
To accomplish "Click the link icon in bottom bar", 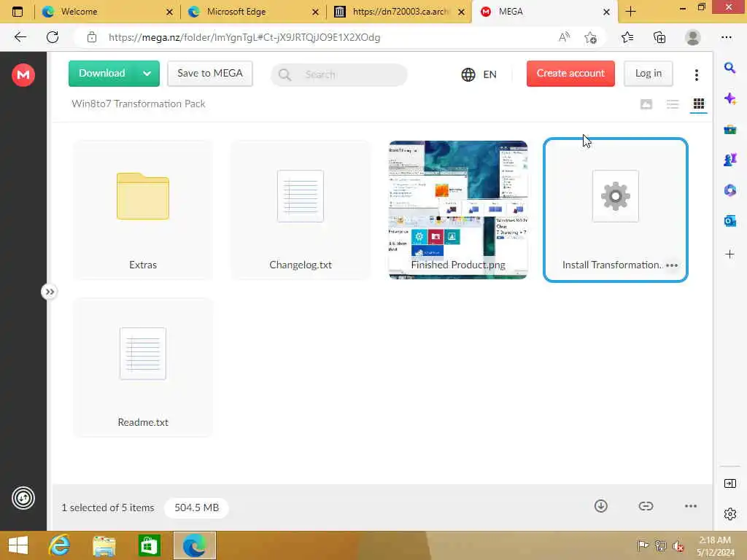I will click(646, 506).
